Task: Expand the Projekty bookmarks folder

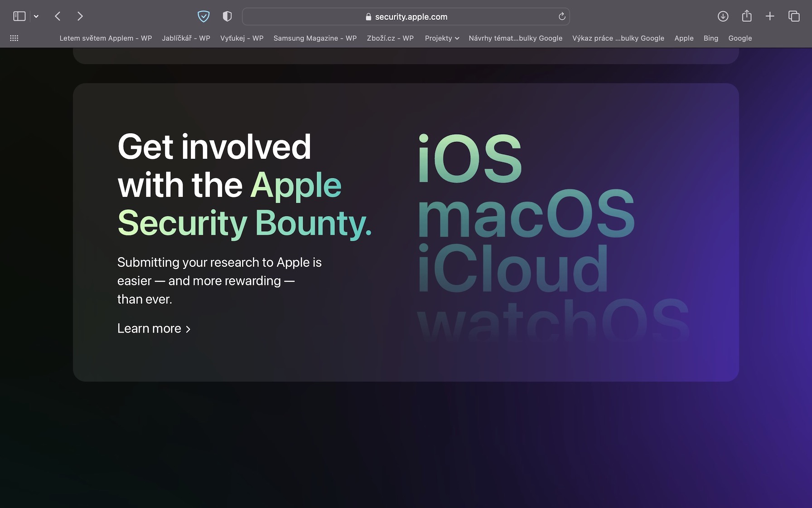Action: pyautogui.click(x=442, y=38)
